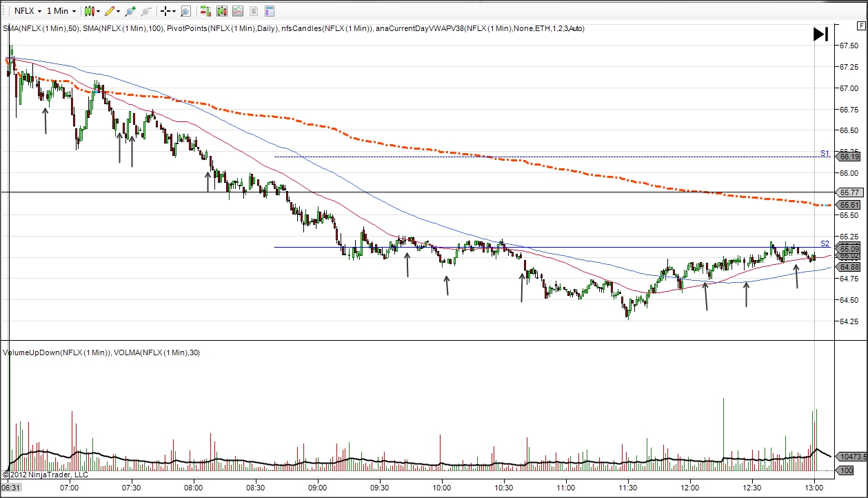Click the 10473.5 volume marker
The width and height of the screenshot is (868, 498).
[851, 457]
